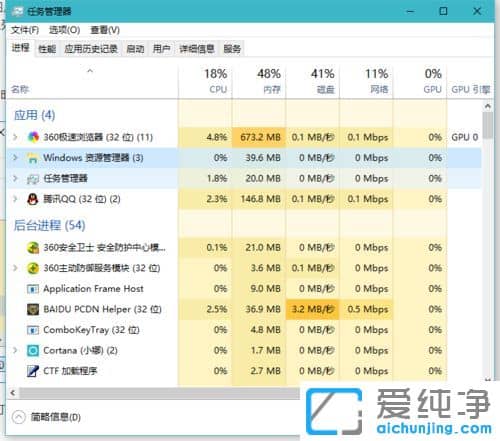
Task: Switch to the 详细信息 tab
Action: 197,49
